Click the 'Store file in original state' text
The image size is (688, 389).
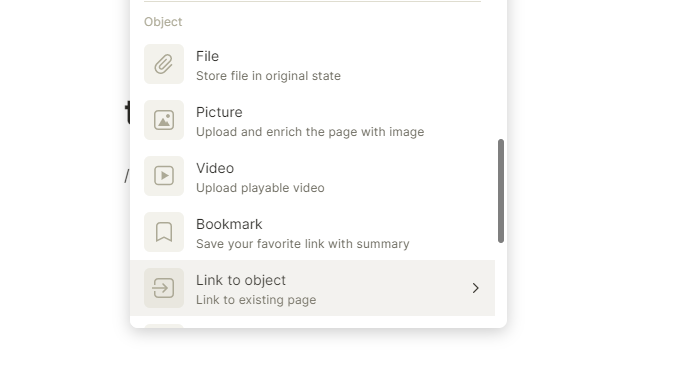pos(268,76)
